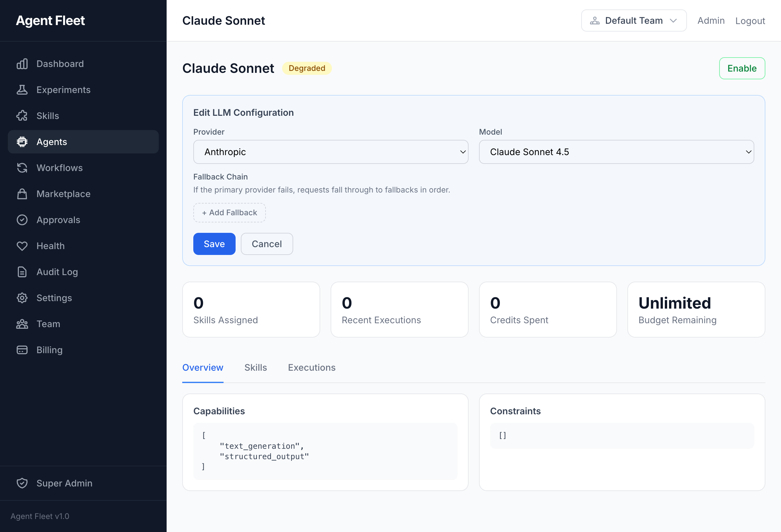Open Experiments via the flask icon
This screenshot has height=532, width=781.
(22, 90)
